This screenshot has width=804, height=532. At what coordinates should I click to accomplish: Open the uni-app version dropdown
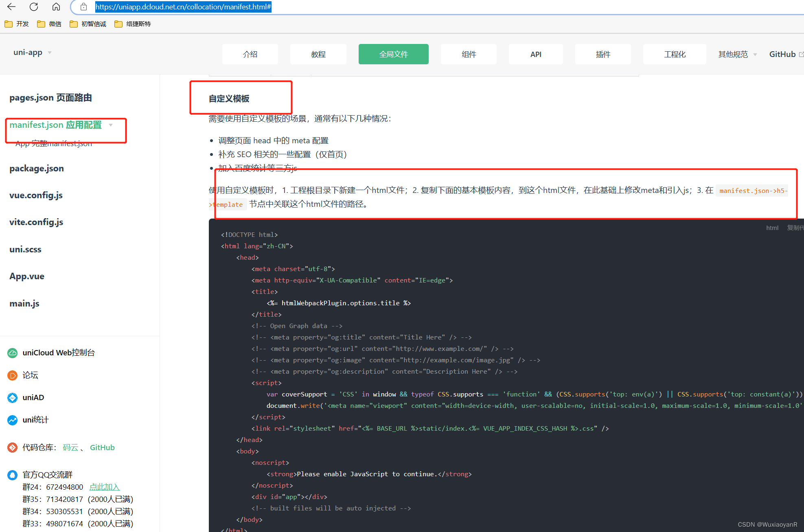pyautogui.click(x=49, y=52)
